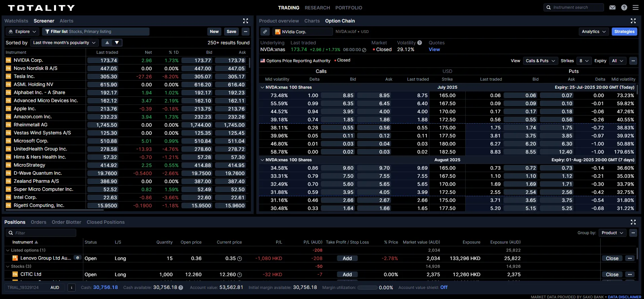This screenshot has width=644, height=299.
Task: Click the Positions filter search icon
Action: pyautogui.click(x=11, y=233)
